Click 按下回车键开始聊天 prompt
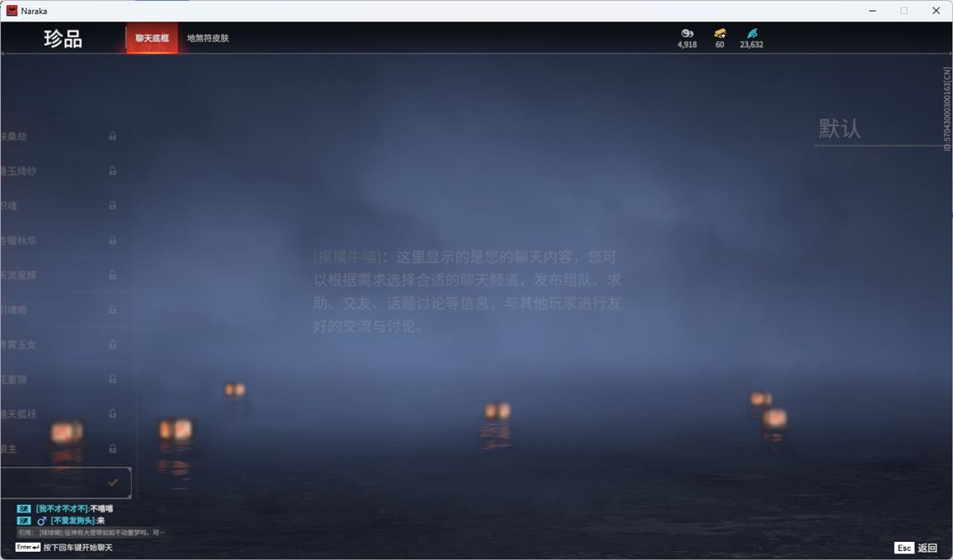Image resolution: width=953 pixels, height=560 pixels. click(x=77, y=548)
